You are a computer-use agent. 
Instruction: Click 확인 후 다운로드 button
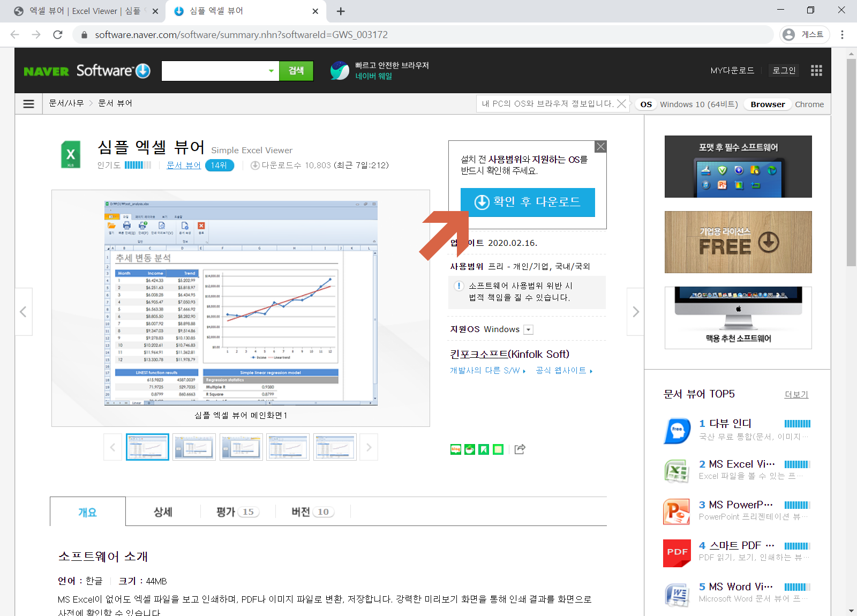tap(528, 202)
